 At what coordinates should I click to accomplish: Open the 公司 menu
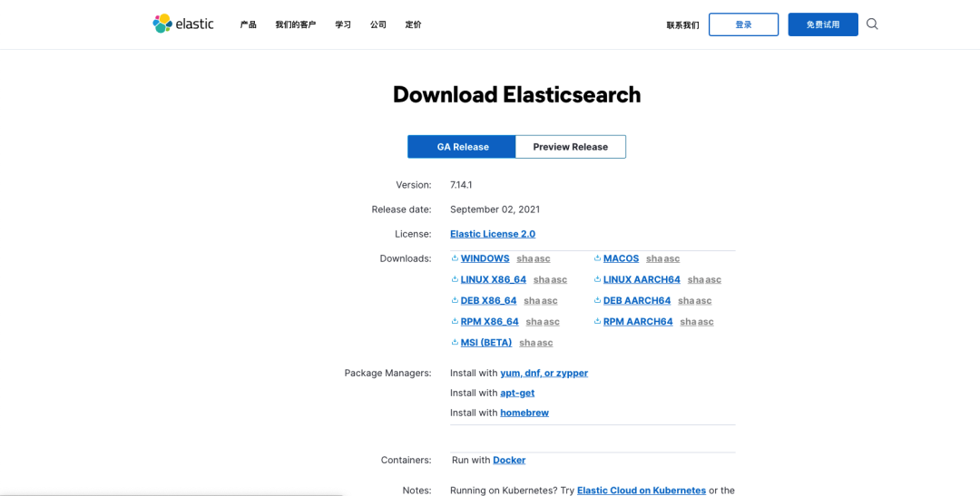[378, 25]
